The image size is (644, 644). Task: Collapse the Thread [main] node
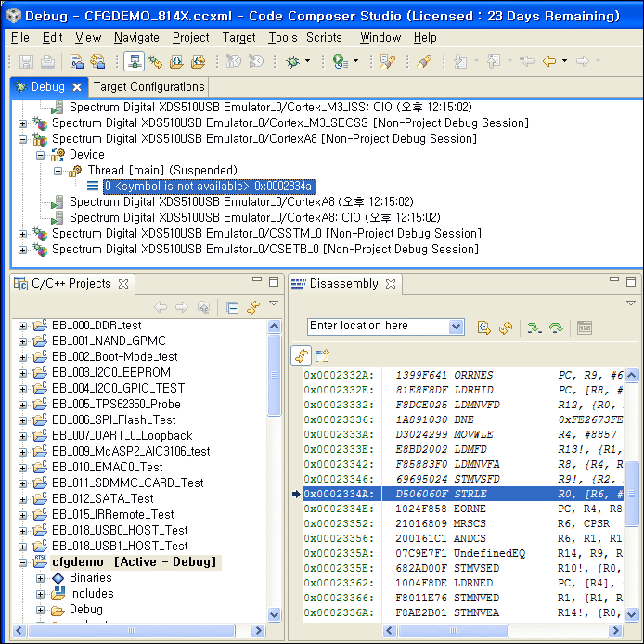58,171
